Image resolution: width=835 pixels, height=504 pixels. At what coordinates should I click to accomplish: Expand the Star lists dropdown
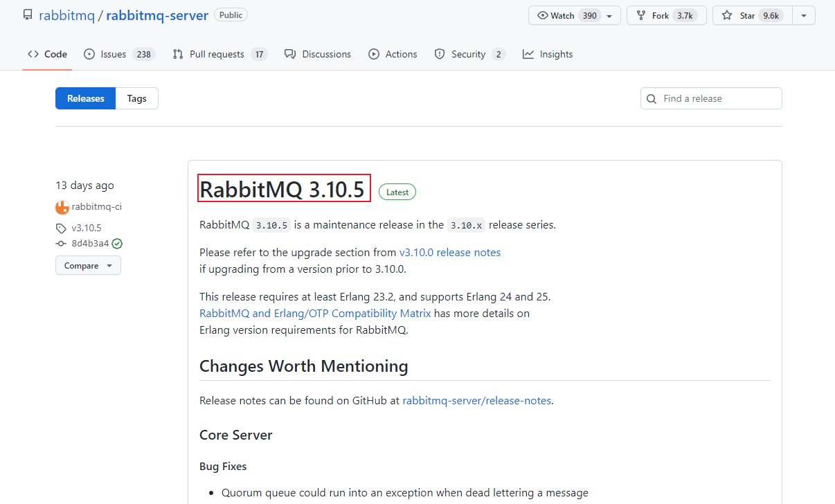point(804,15)
